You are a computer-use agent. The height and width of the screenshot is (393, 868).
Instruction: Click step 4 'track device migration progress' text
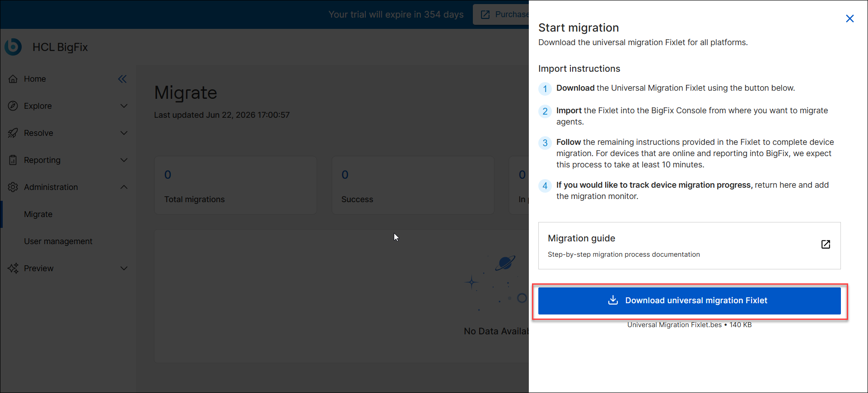(692, 190)
